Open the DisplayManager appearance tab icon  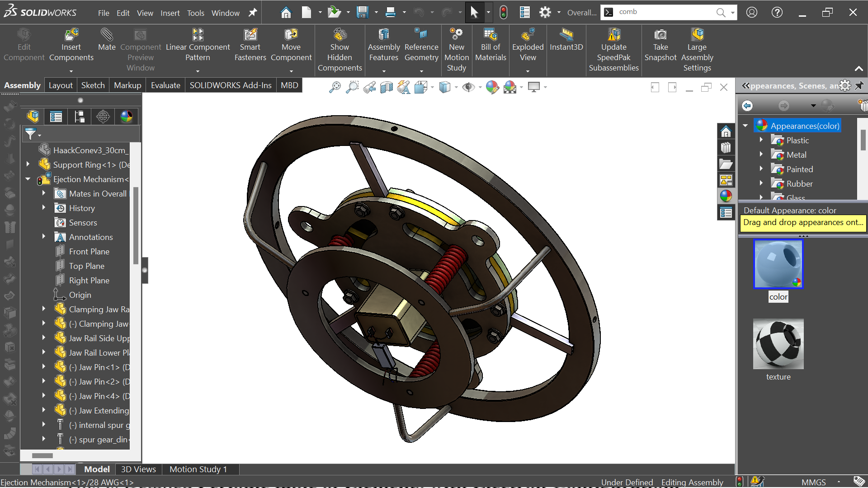pos(127,117)
